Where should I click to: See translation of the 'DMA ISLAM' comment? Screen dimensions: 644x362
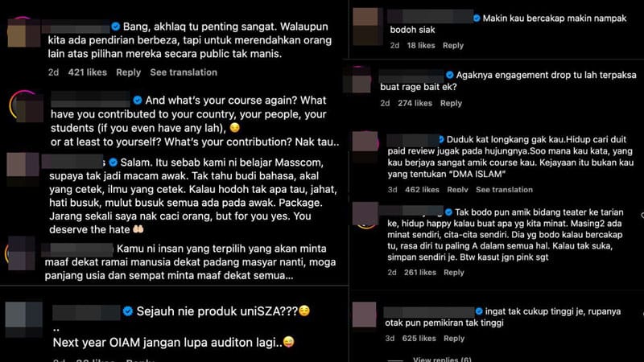(504, 190)
